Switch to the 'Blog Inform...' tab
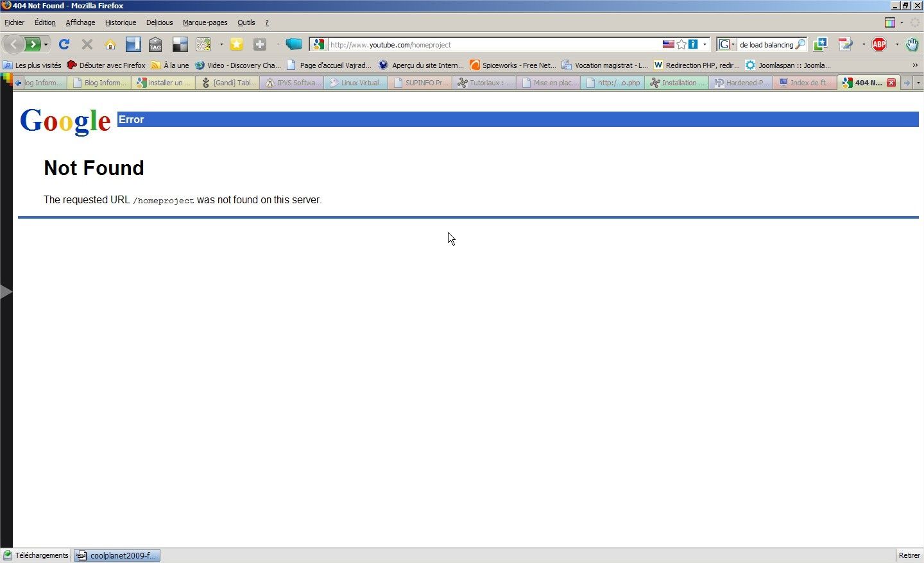This screenshot has width=924, height=563. coord(99,83)
